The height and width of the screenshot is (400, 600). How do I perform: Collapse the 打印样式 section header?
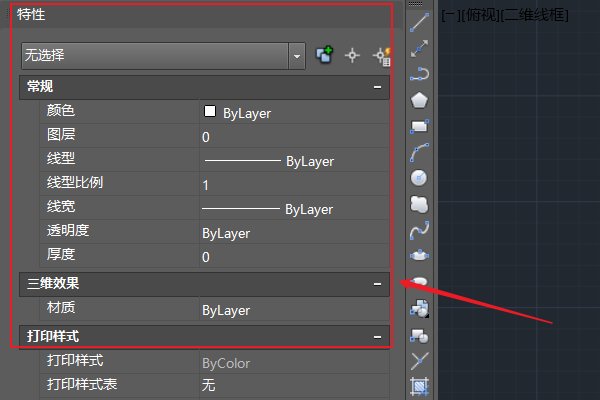377,337
